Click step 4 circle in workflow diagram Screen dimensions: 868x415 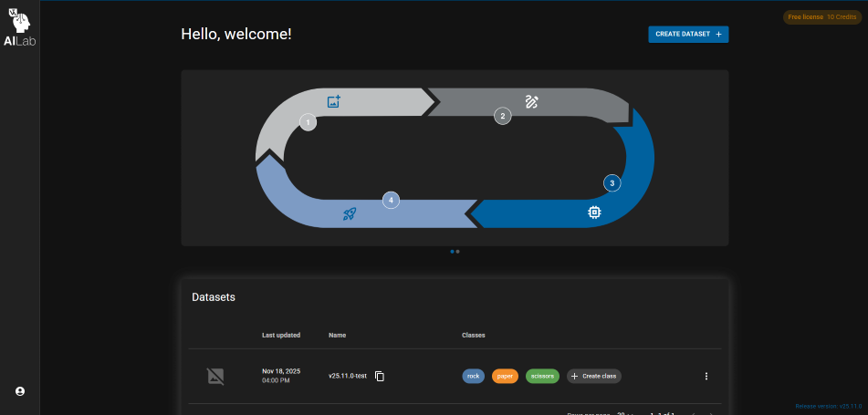point(391,200)
